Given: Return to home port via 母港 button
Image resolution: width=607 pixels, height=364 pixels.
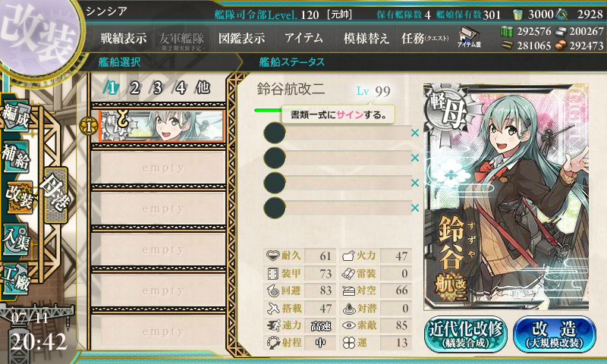Looking at the screenshot, I should click(56, 195).
